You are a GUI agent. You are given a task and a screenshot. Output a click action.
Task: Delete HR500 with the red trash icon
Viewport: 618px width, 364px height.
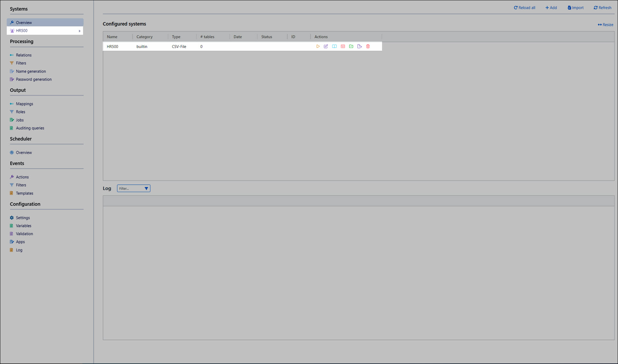[368, 46]
